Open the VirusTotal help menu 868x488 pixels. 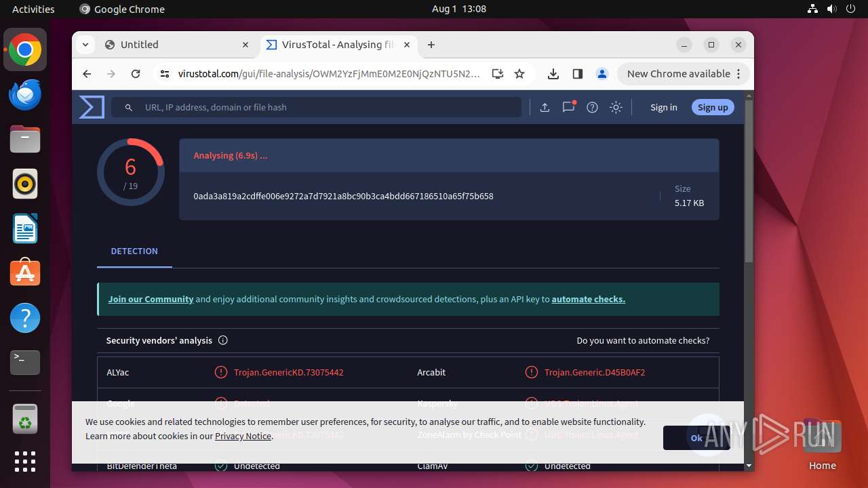(592, 107)
